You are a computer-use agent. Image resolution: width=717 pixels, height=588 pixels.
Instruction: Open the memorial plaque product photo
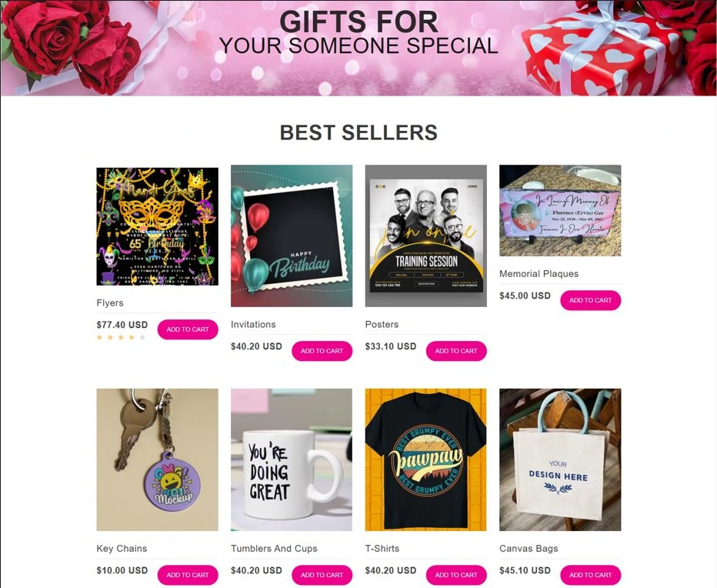(x=560, y=210)
